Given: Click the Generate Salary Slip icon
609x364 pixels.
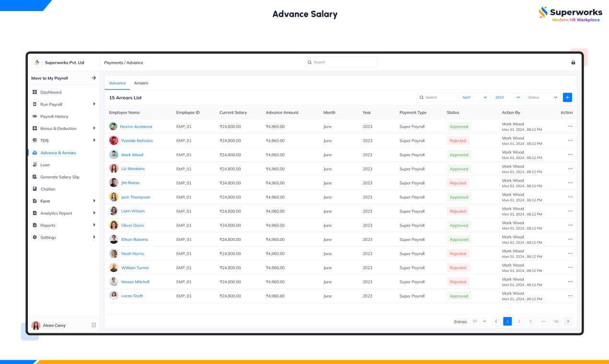Looking at the screenshot, I should tap(35, 177).
